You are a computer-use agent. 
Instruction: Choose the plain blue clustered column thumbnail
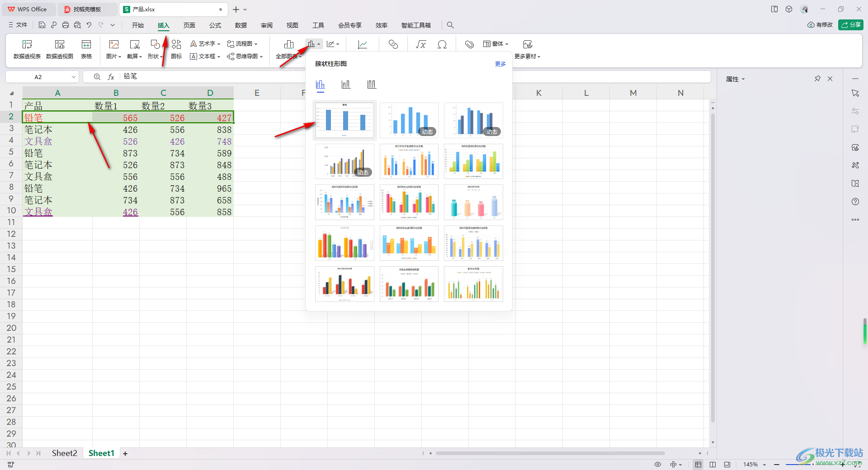pos(344,120)
